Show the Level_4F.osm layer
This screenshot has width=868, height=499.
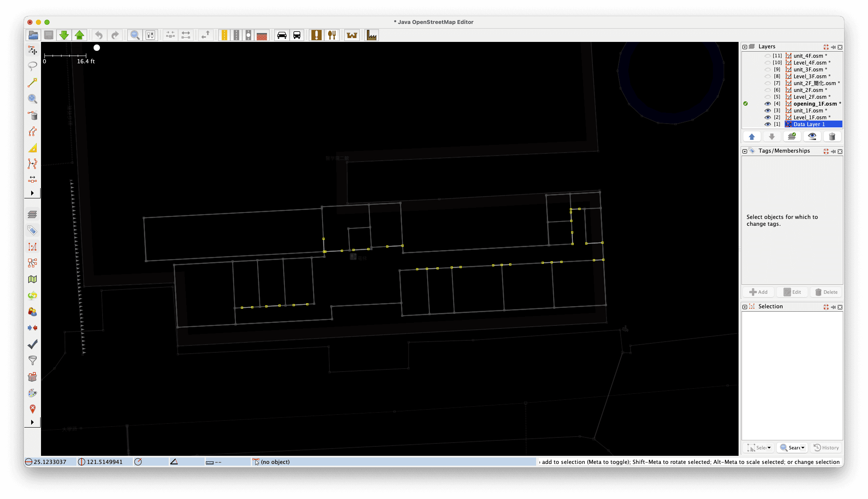[x=767, y=63]
